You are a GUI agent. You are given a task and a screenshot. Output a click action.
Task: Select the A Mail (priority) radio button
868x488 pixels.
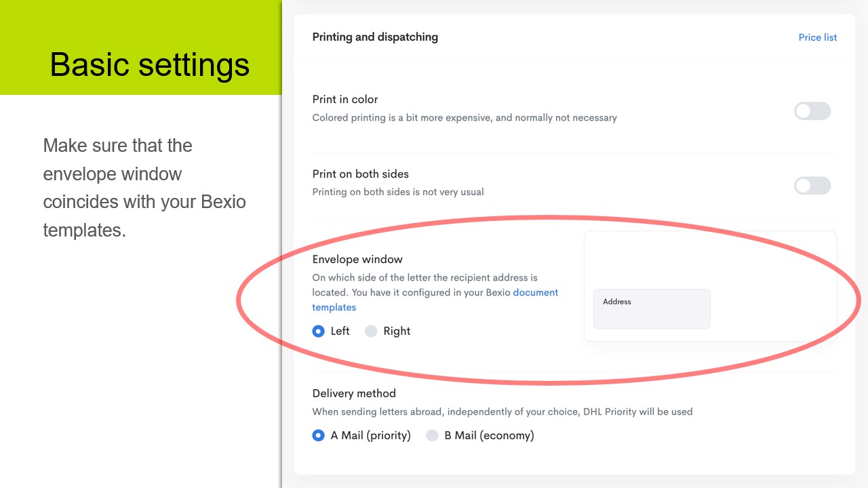pyautogui.click(x=318, y=436)
